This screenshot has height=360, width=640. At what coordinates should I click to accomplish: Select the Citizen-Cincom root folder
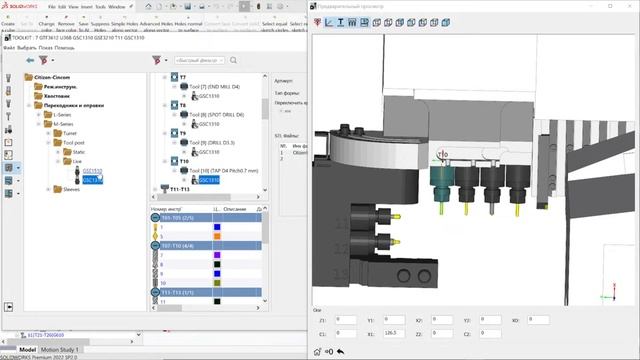[52, 77]
